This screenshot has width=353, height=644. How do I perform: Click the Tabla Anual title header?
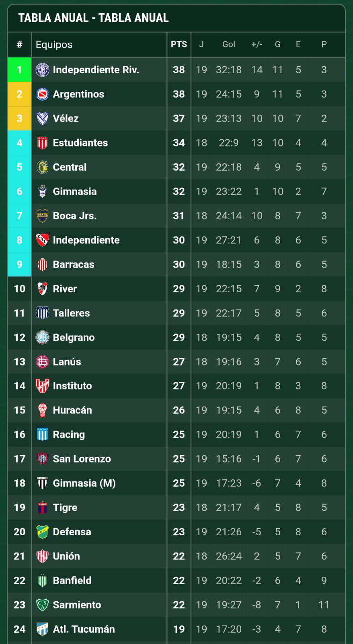(94, 18)
